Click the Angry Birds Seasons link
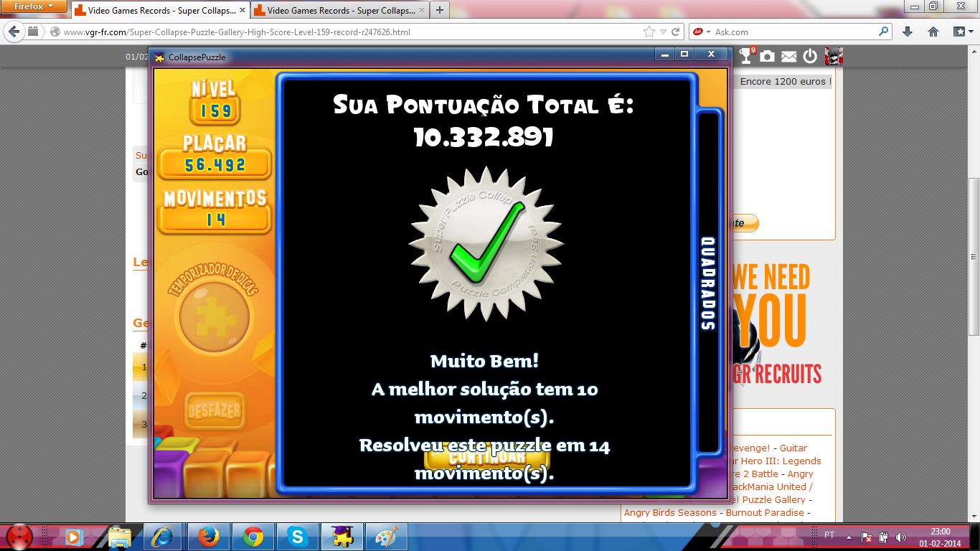The width and height of the screenshot is (980, 551). (669, 513)
